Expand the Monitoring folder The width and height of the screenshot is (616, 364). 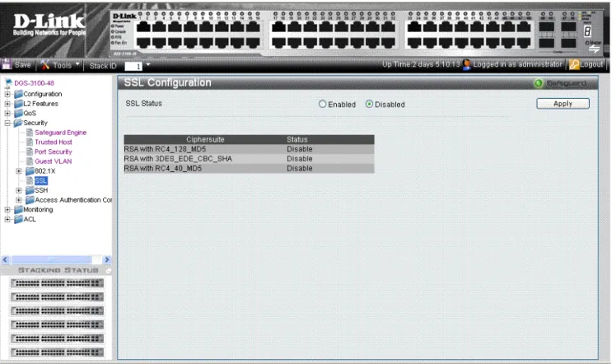pyautogui.click(x=7, y=210)
